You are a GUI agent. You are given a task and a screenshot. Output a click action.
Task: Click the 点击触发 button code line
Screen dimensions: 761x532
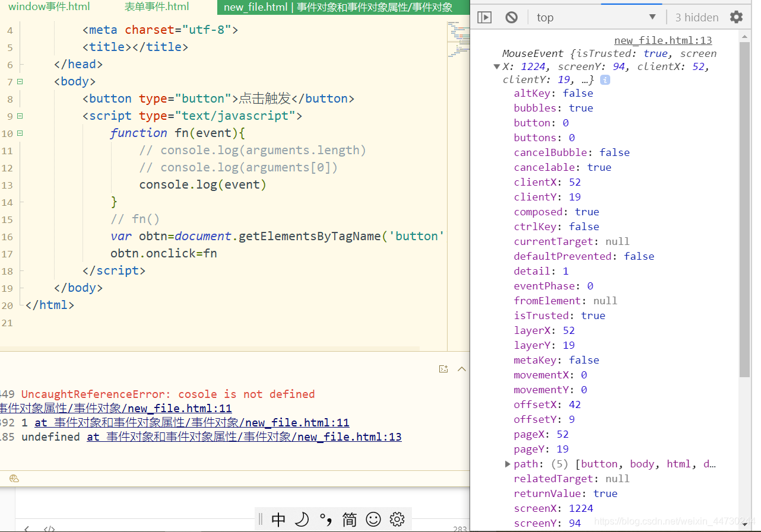218,98
